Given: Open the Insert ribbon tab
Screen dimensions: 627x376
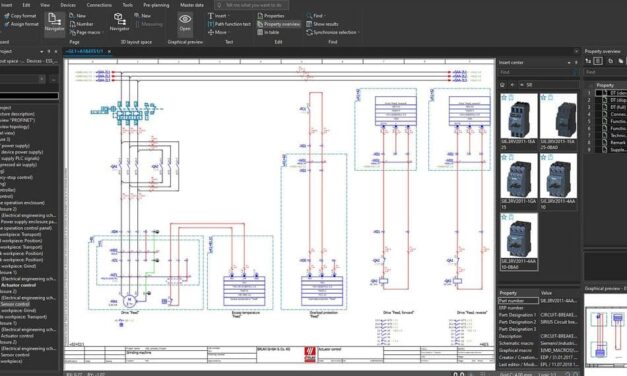Looking at the screenshot, I should pyautogui.click(x=7, y=5).
